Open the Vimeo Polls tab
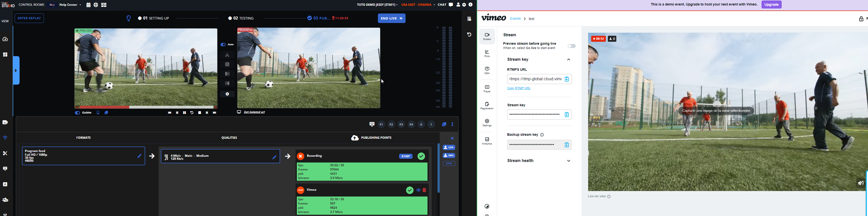Screen dimensions: 868x216 pos(487,54)
